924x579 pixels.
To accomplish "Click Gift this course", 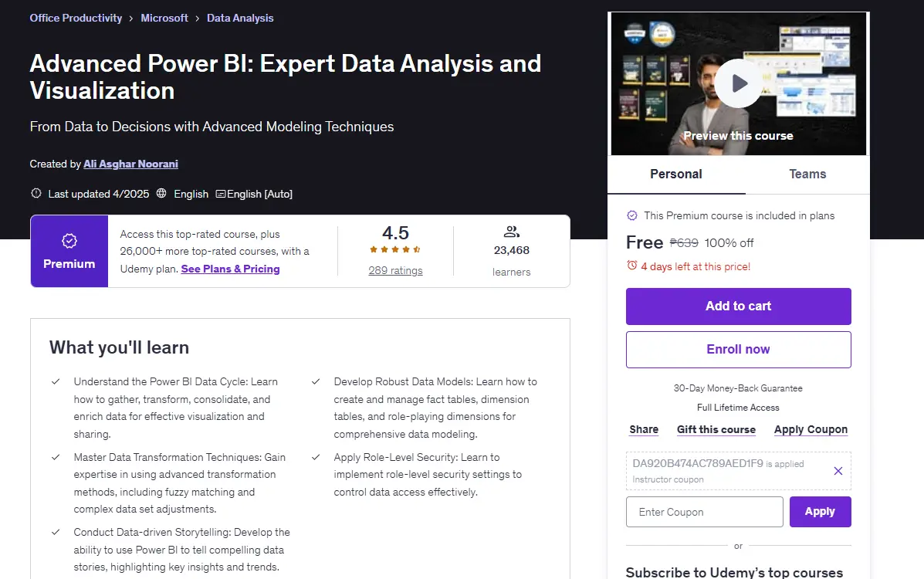I will coord(716,430).
